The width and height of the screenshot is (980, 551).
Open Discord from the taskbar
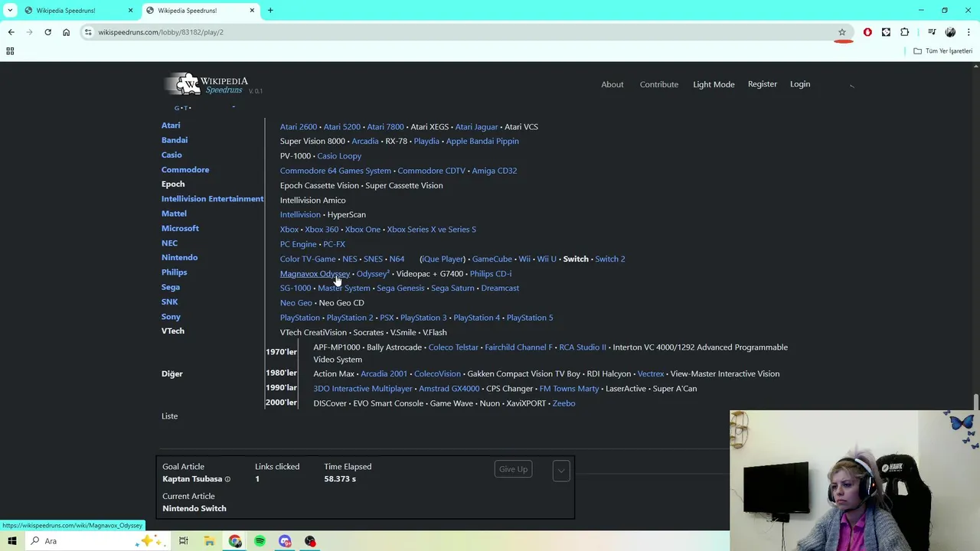coord(285,541)
